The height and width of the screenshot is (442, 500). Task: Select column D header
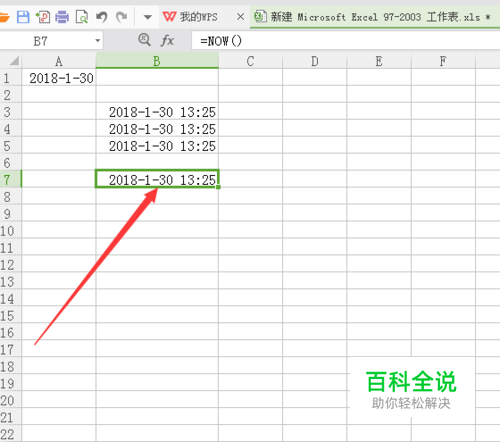pos(315,61)
